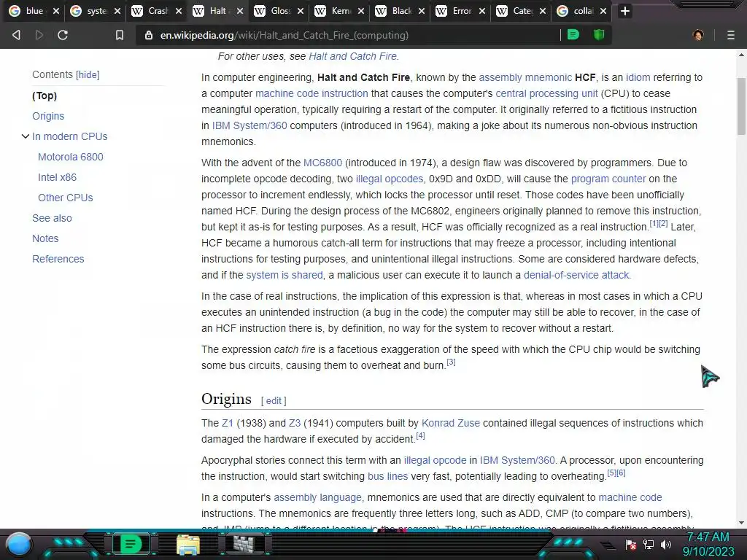This screenshot has width=747, height=560.
Task: Open the 'bus lines' link
Action: (388, 477)
